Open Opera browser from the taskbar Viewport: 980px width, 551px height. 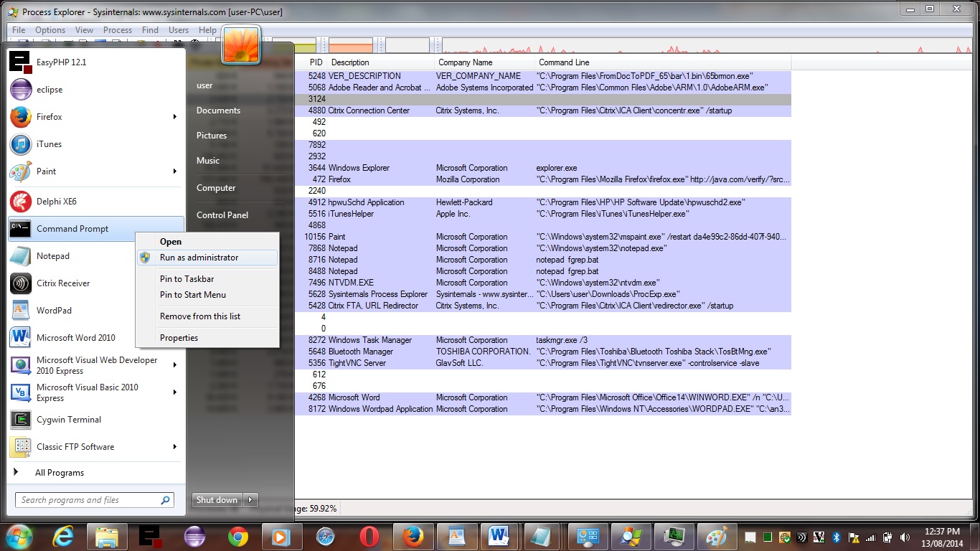[369, 537]
